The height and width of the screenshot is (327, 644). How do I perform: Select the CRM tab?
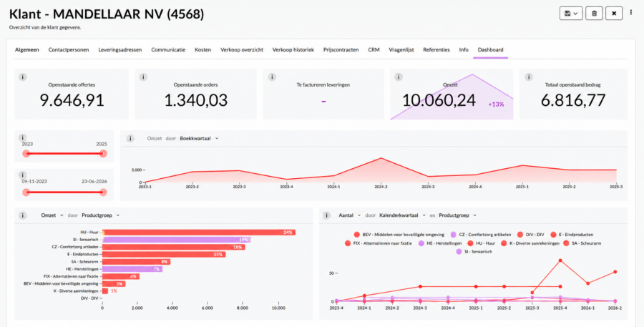click(x=374, y=49)
